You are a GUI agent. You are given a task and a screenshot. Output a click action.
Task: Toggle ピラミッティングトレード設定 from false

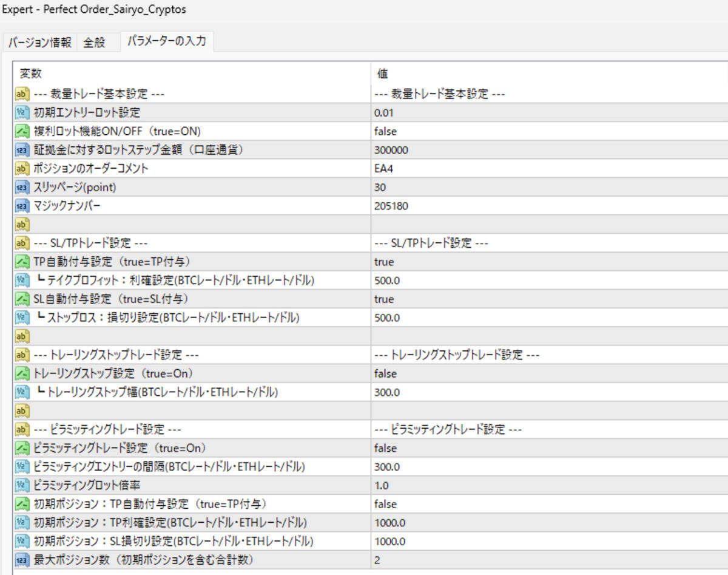425,448
